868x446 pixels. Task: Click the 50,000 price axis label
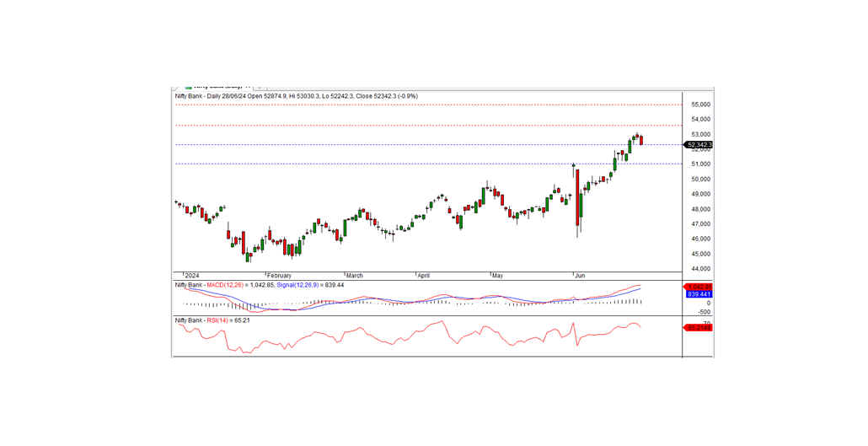pyautogui.click(x=699, y=180)
